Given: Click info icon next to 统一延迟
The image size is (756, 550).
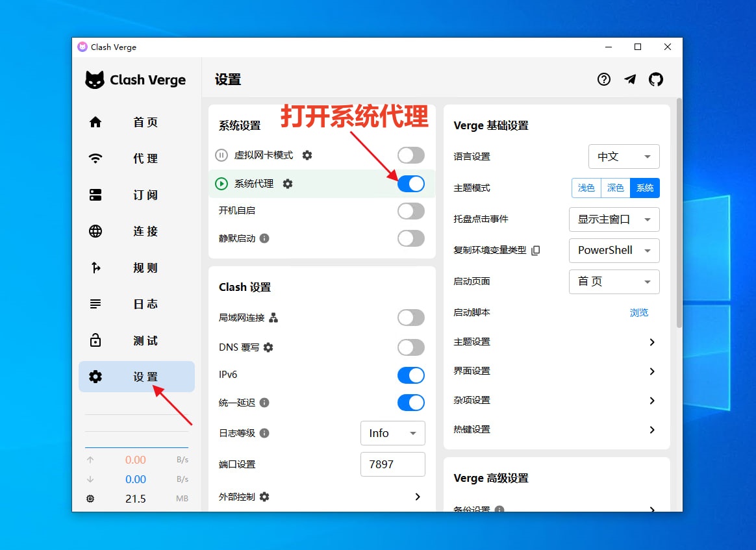Looking at the screenshot, I should click(264, 403).
